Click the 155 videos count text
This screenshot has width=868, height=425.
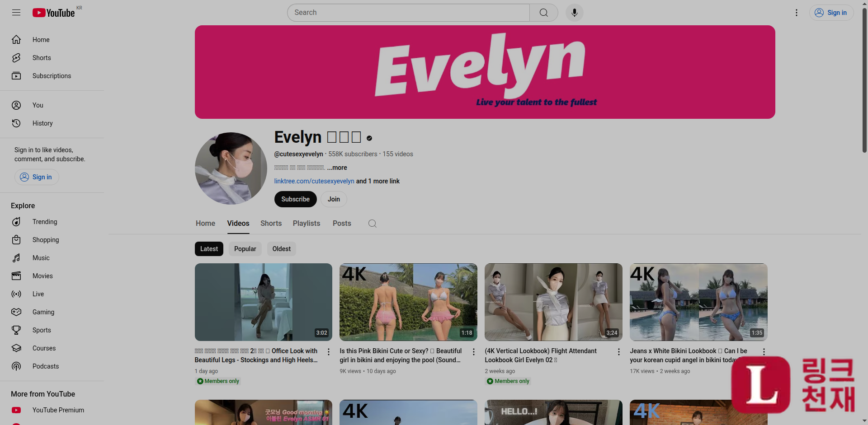coord(398,154)
